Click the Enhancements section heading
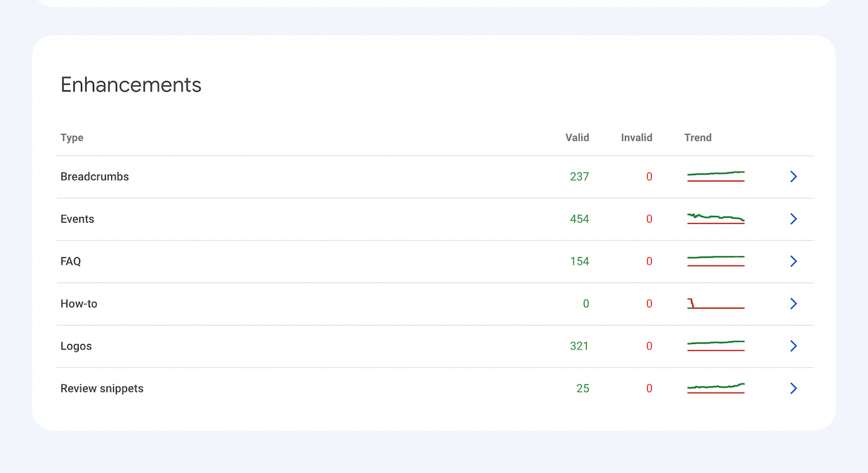This screenshot has width=868, height=473. coord(131,85)
